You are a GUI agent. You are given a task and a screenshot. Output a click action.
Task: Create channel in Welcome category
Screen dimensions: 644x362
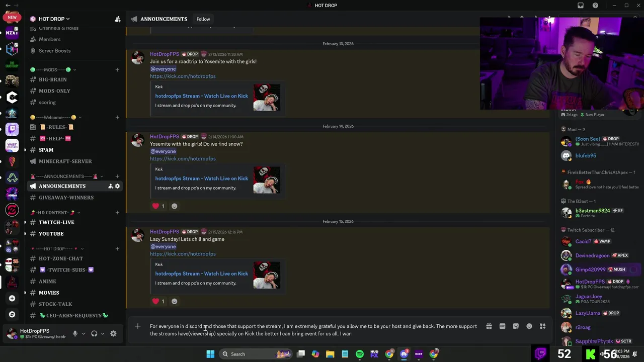click(x=117, y=118)
